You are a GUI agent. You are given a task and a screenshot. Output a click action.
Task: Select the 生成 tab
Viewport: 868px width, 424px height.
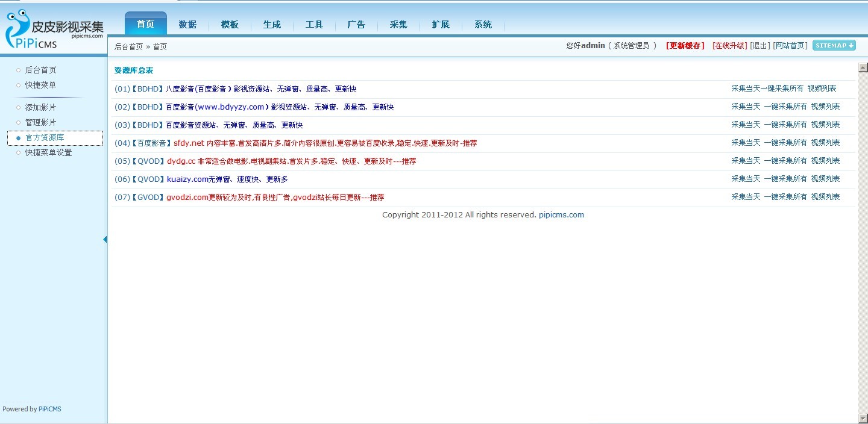(x=272, y=25)
